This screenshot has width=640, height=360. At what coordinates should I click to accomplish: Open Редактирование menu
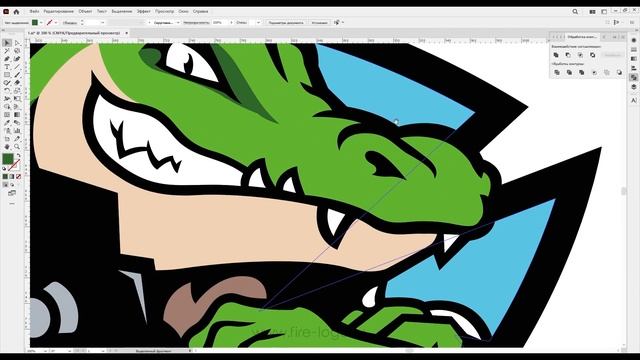pos(59,12)
